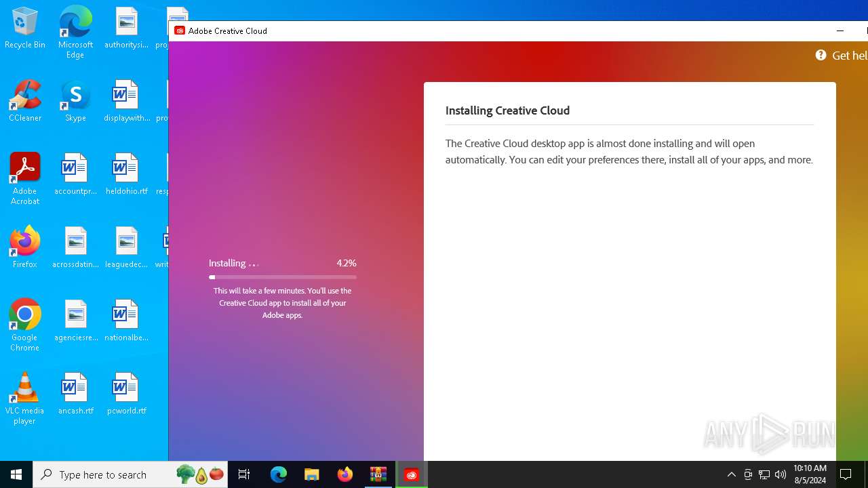Click the taskbar clock showing 10:10 AM
Screen dimensions: 868x488
810,474
